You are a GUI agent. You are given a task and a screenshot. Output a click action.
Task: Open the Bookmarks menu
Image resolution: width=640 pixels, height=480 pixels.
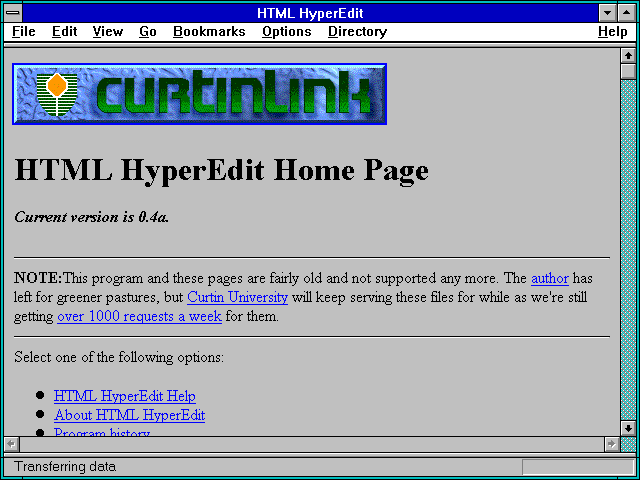click(x=209, y=32)
